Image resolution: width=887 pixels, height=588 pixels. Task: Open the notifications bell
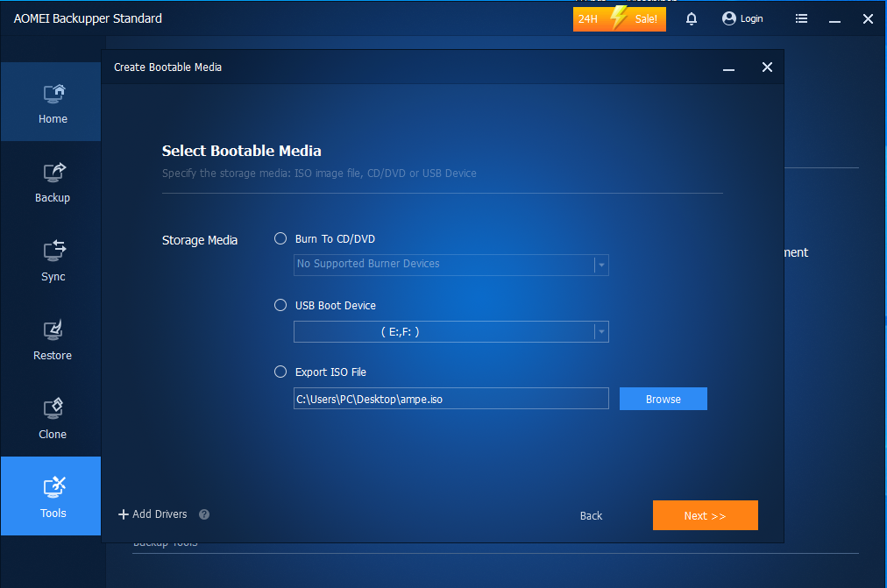pos(692,18)
